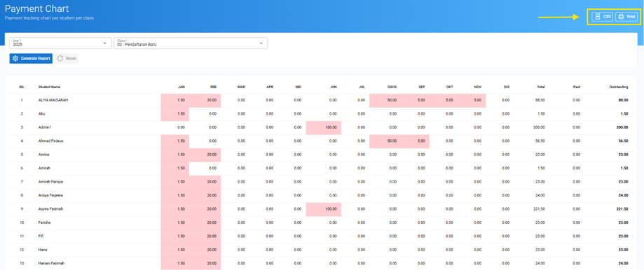
Task: Click the DIS column header
Action: tap(507, 87)
